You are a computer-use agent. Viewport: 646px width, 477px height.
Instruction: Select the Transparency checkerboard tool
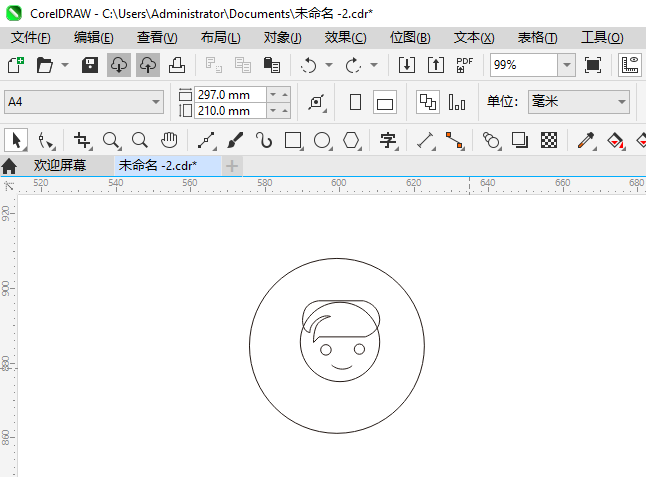pyautogui.click(x=549, y=140)
